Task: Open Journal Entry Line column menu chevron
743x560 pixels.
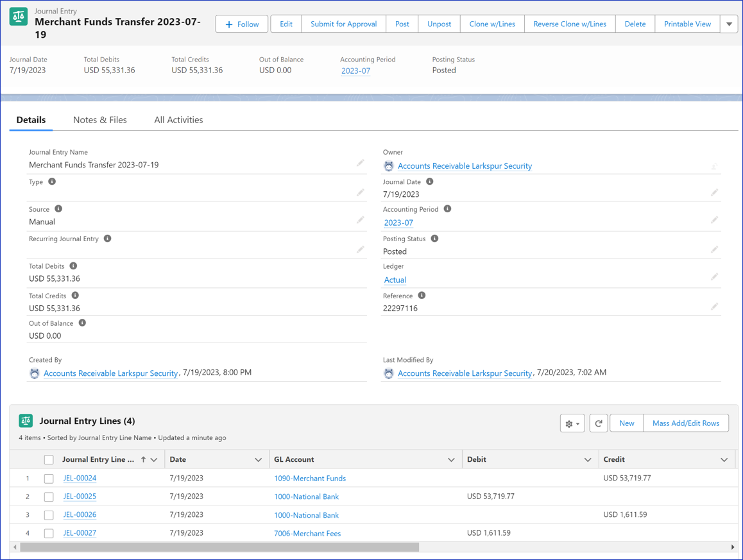Action: pos(154,459)
